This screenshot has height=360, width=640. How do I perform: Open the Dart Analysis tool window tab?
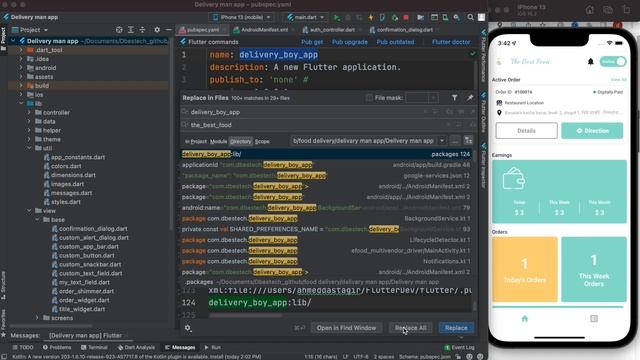[x=136, y=347]
